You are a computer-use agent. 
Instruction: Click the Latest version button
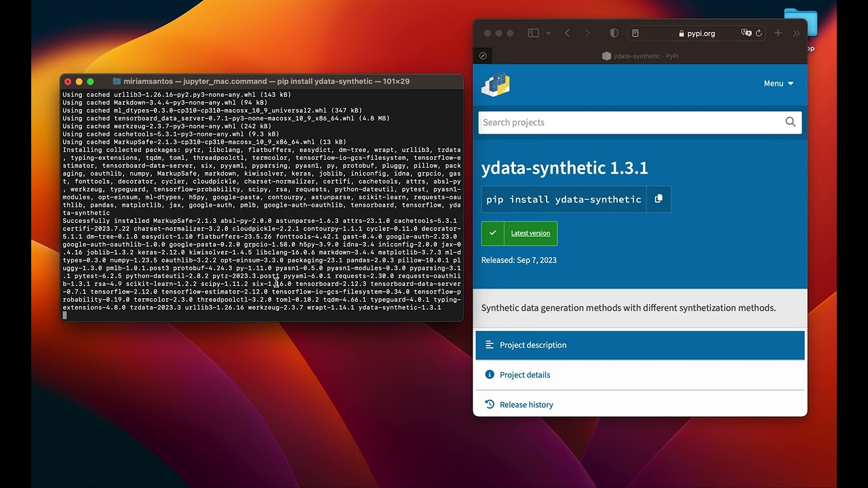[519, 233]
